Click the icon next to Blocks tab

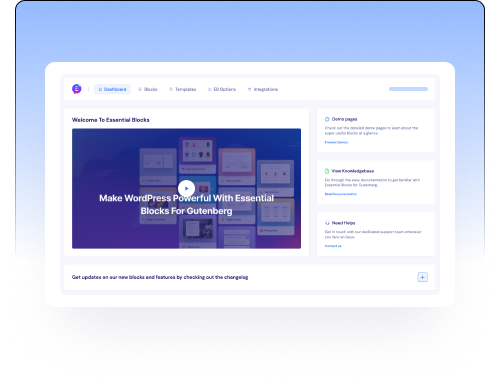click(x=140, y=89)
